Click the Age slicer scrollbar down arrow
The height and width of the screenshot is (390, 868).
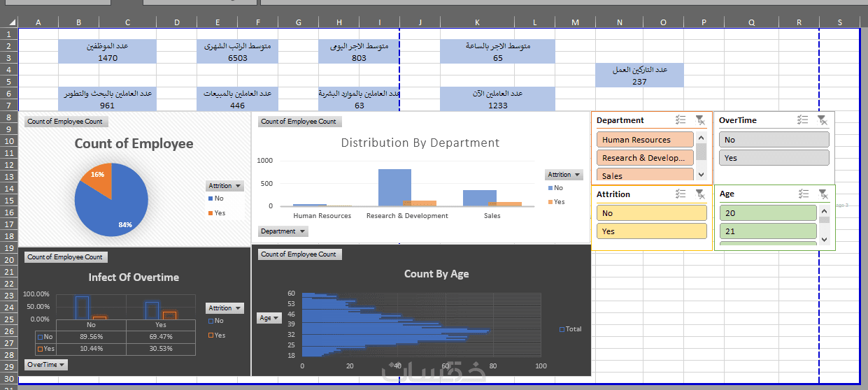point(824,239)
